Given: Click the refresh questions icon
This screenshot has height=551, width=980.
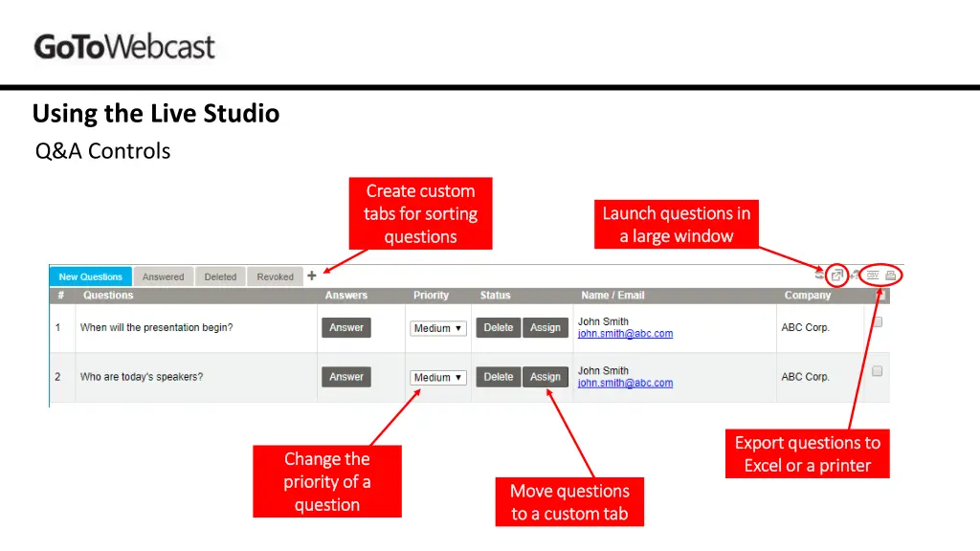Looking at the screenshot, I should tap(819, 275).
